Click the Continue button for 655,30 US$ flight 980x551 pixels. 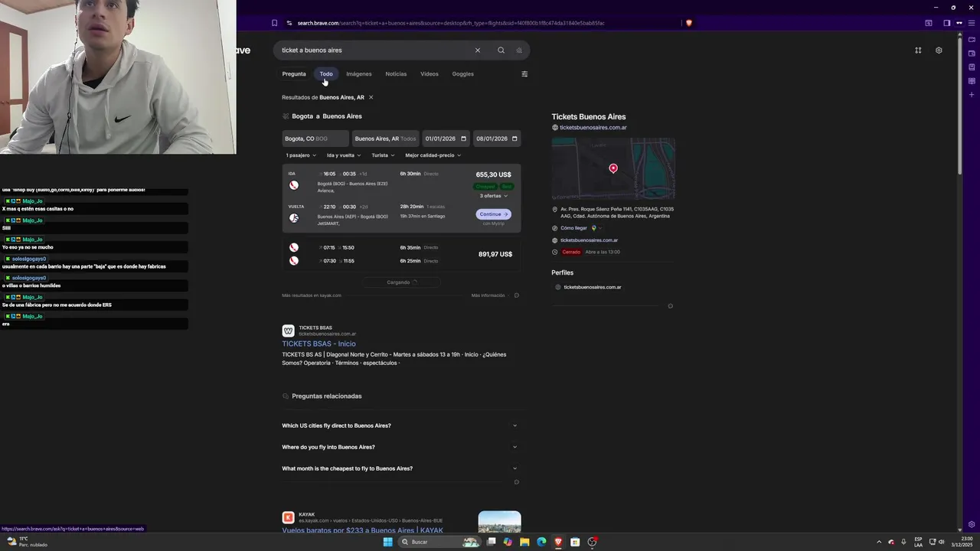[493, 214]
